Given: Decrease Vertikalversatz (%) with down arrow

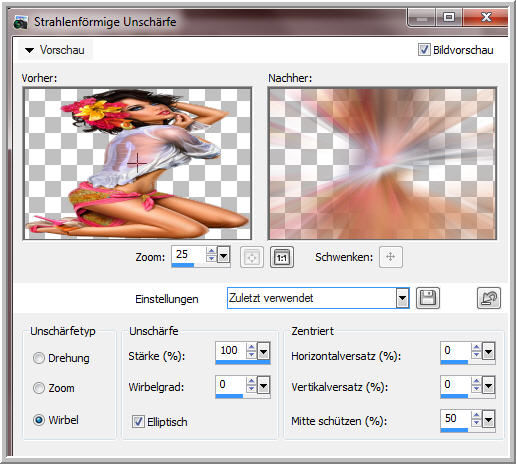Looking at the screenshot, I should click(x=476, y=389).
